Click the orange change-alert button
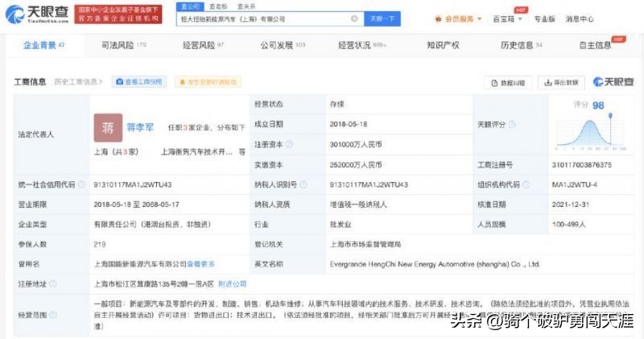The image size is (644, 339). click(x=208, y=82)
